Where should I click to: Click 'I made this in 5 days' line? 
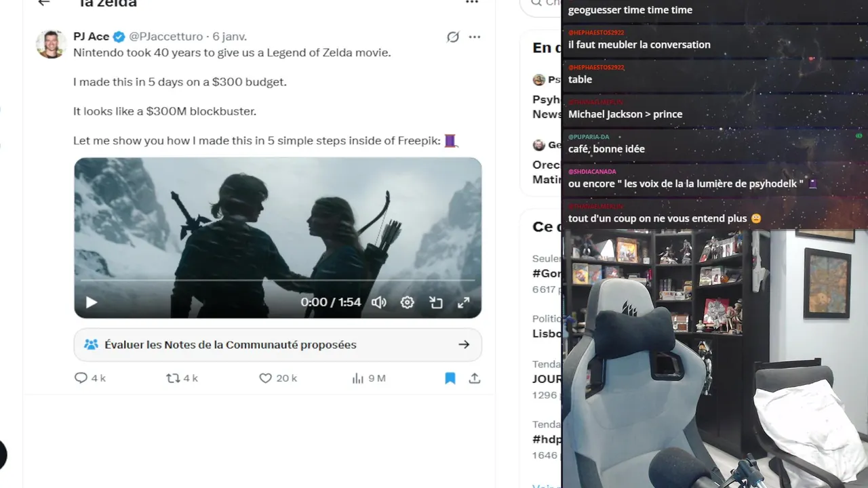[180, 82]
